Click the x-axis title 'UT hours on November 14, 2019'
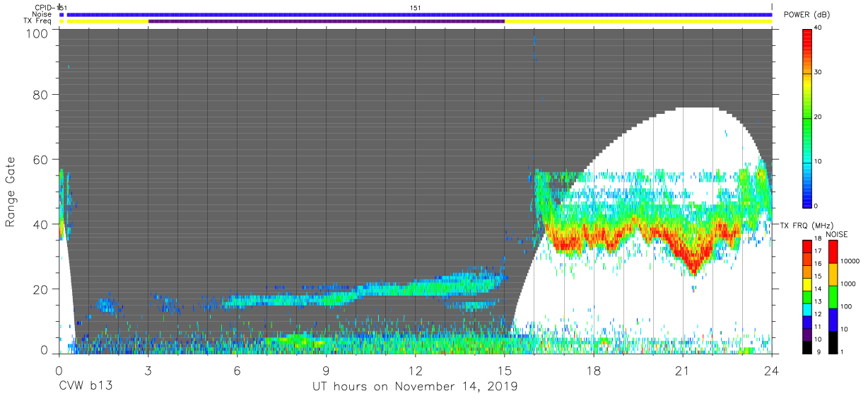Viewport: 868px width, 401px height. click(x=415, y=387)
